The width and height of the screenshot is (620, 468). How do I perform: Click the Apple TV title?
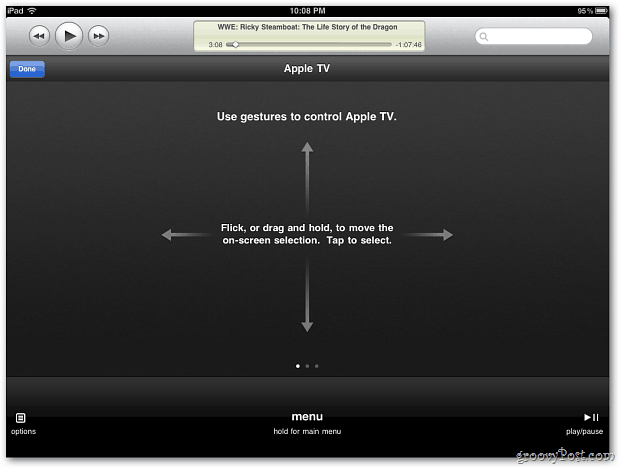[x=306, y=68]
